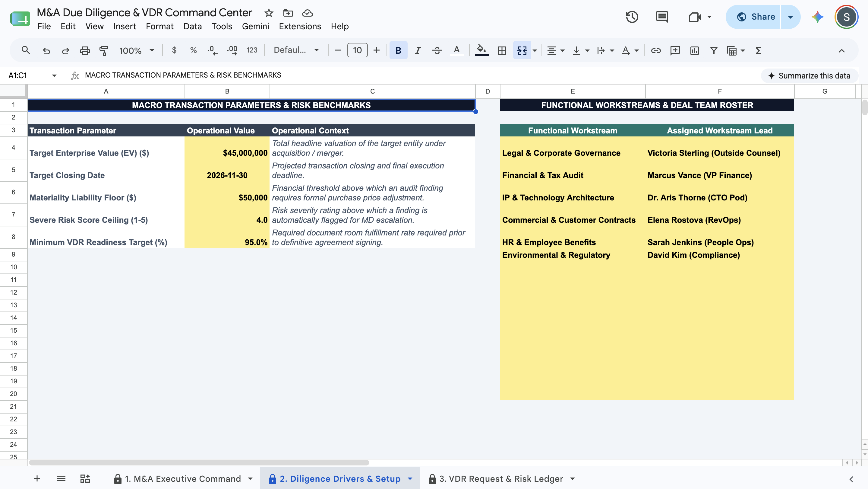This screenshot has height=489, width=868.
Task: Switch to VDR Request & Risk Ledger tab
Action: [501, 478]
